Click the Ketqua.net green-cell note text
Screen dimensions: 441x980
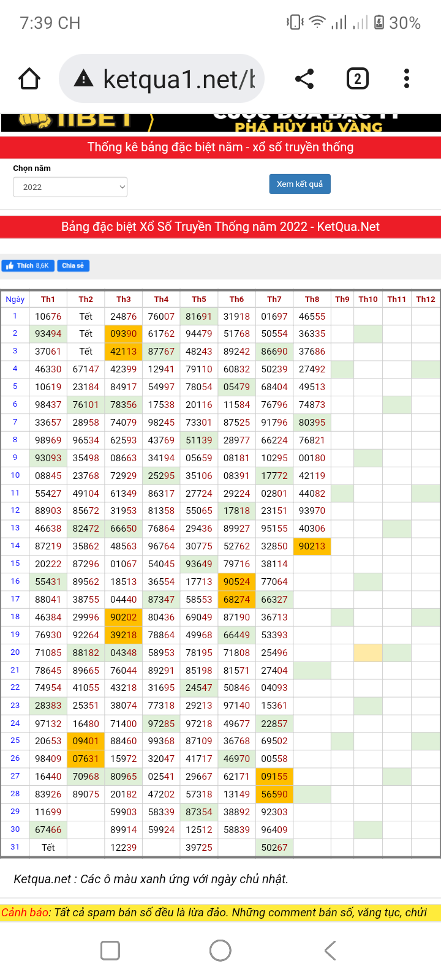point(151,879)
